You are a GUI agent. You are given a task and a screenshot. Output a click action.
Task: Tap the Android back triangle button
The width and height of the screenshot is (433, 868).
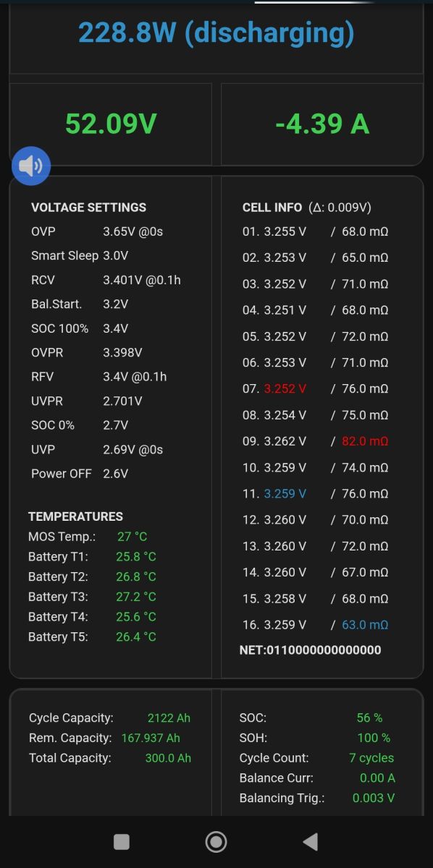310,841
